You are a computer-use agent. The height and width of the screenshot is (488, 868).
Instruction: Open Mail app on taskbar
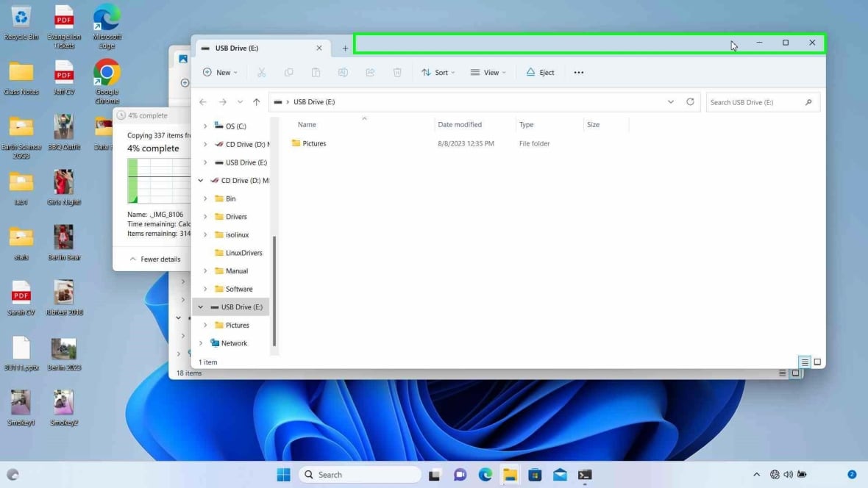560,475
